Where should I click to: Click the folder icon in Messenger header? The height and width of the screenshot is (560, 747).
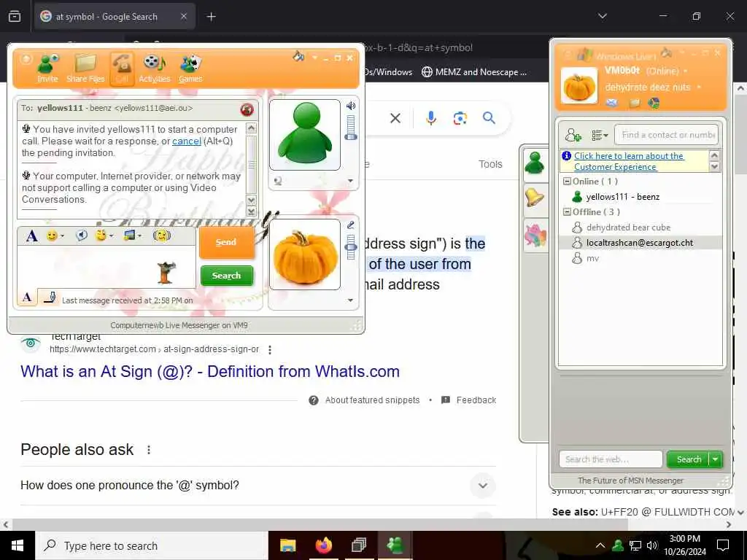pyautogui.click(x=635, y=103)
